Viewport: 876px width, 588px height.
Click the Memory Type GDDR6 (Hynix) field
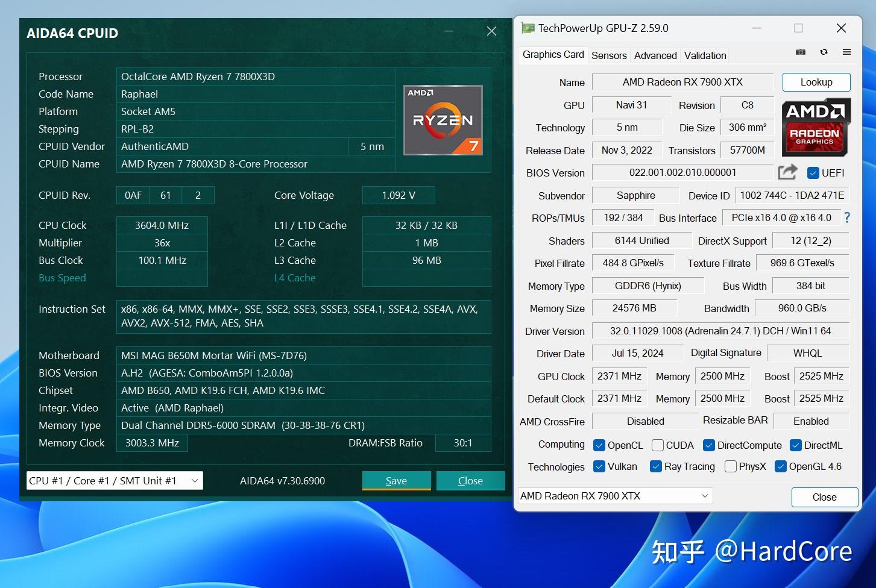click(x=648, y=286)
